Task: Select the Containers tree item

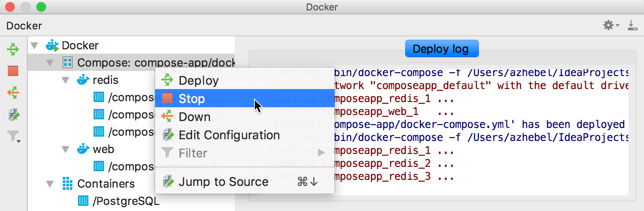Action: tap(106, 184)
